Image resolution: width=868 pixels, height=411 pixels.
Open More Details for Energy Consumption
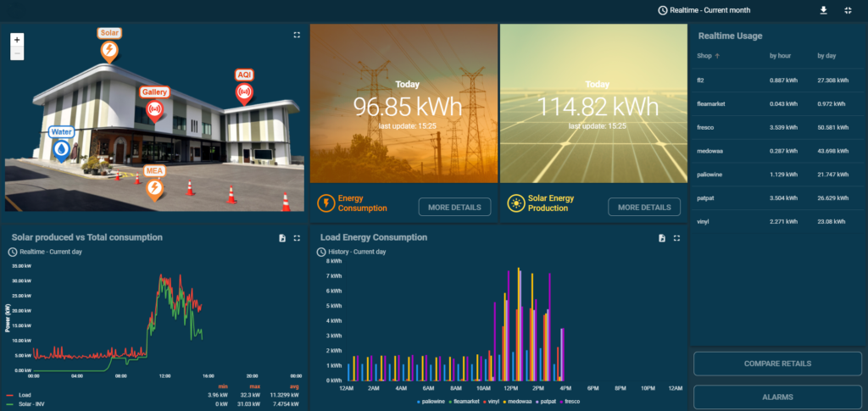pos(454,207)
